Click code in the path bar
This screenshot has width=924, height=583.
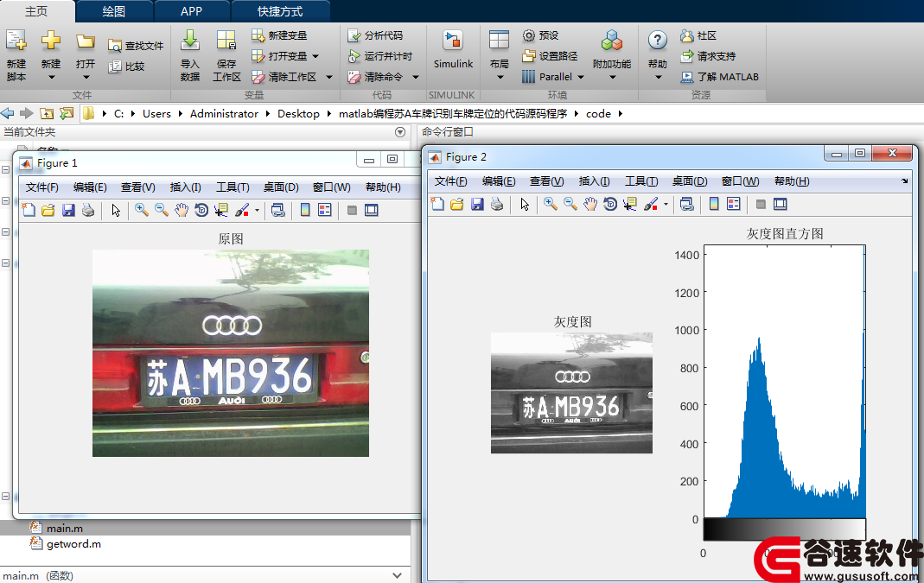coord(598,114)
